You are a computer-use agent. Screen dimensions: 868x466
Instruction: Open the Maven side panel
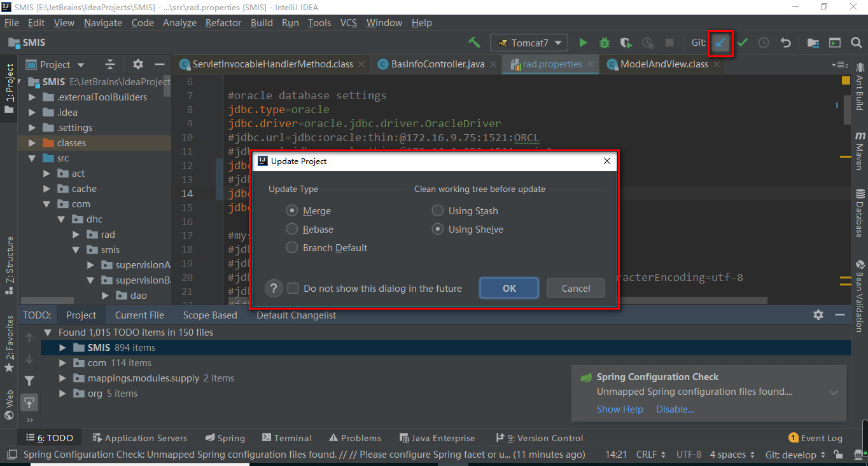click(x=859, y=151)
